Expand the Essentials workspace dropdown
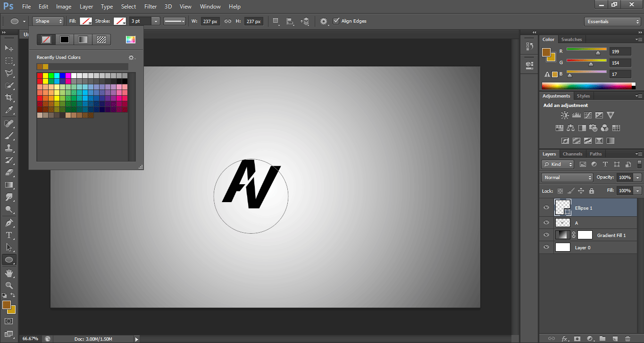644x343 pixels. pos(612,22)
